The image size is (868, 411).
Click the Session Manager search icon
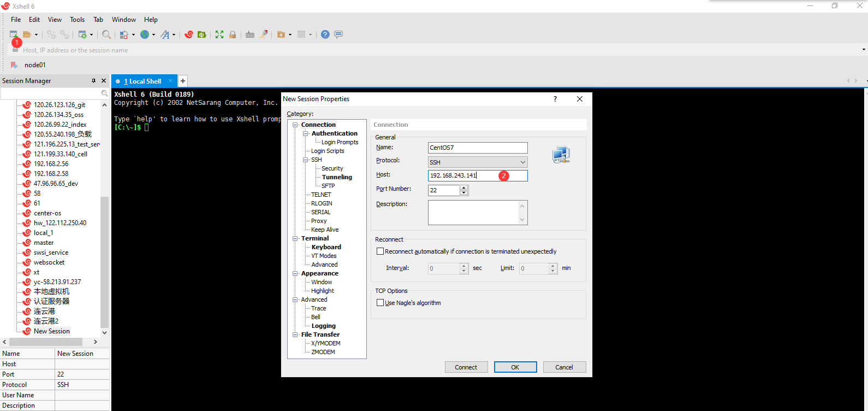click(x=104, y=93)
